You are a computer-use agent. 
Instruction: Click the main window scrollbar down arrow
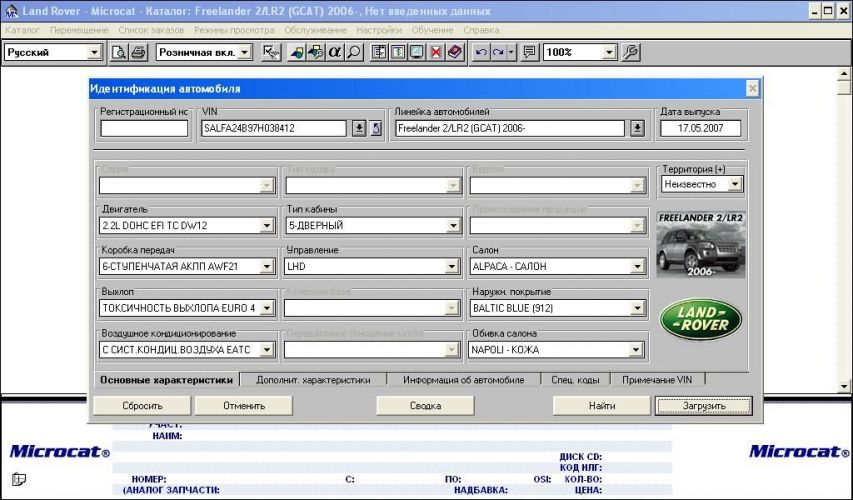pyautogui.click(x=844, y=386)
